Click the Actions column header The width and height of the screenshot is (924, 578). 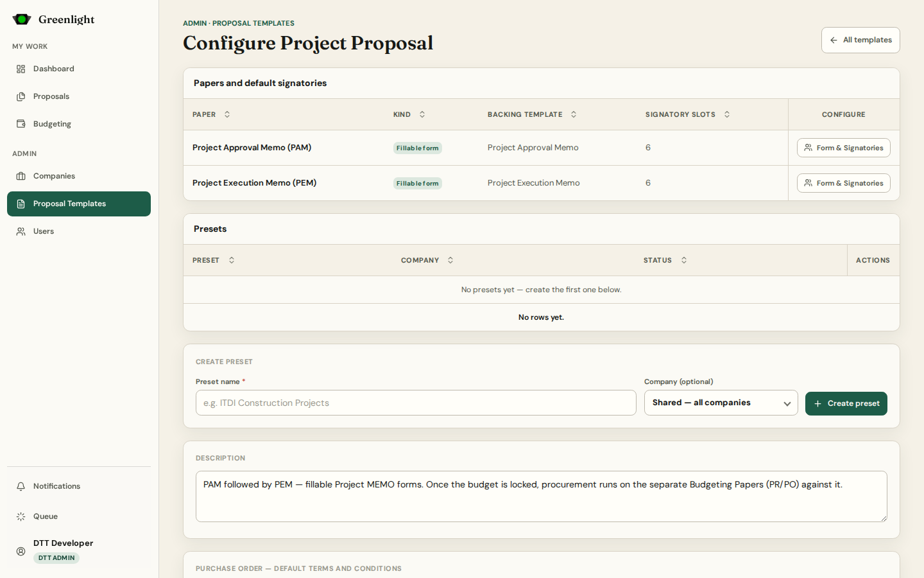[x=873, y=260]
